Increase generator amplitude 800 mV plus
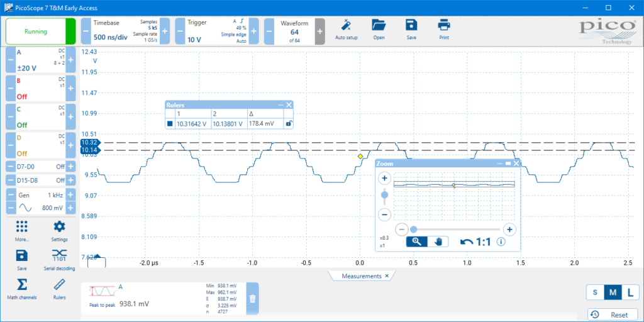The image size is (644, 322). click(x=70, y=208)
